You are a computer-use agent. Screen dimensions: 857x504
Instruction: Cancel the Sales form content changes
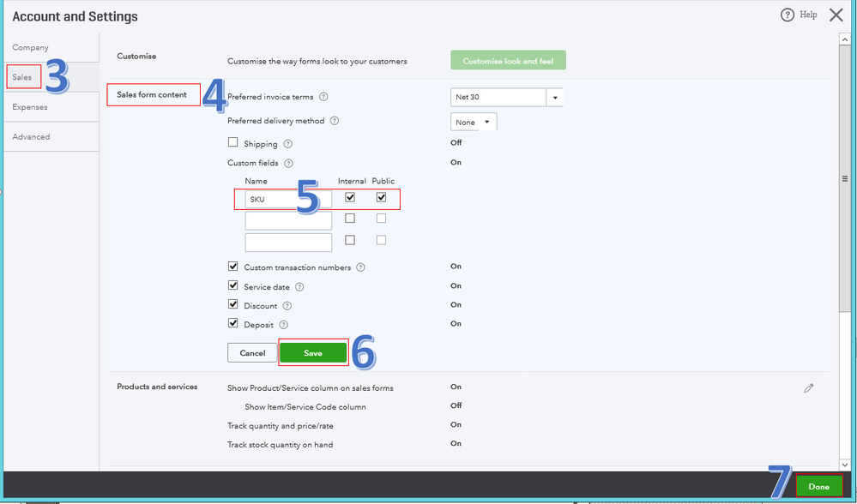tap(252, 353)
